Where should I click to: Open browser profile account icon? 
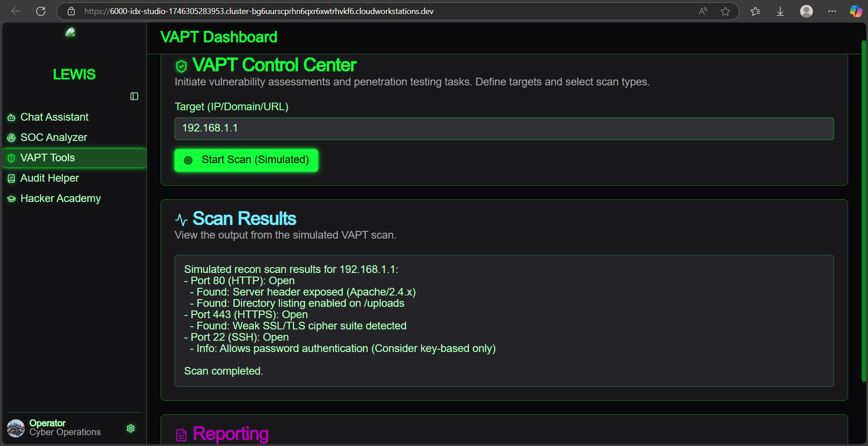[806, 11]
